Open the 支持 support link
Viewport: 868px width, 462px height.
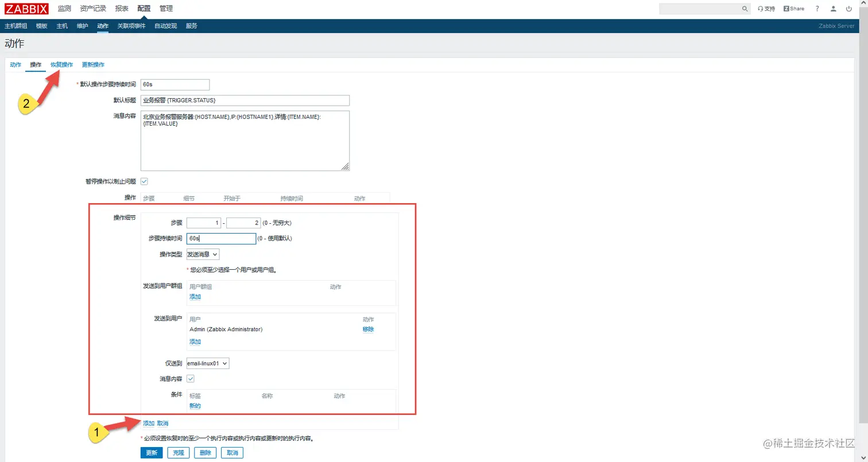pos(766,9)
